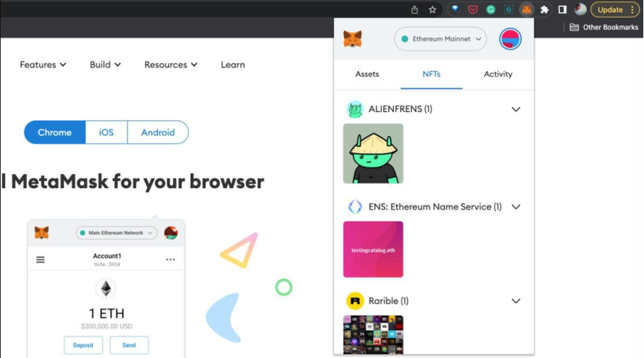This screenshot has width=644, height=358.
Task: Click the MetaMask for your browser heading
Action: 133,182
